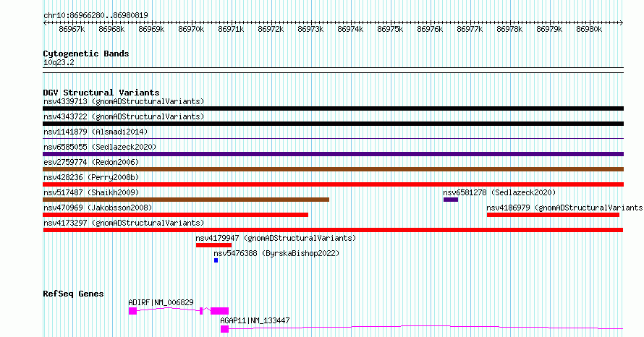Click the nsv6585055 (Sedlazeck2020) label
The image size is (644, 337).
point(100,147)
